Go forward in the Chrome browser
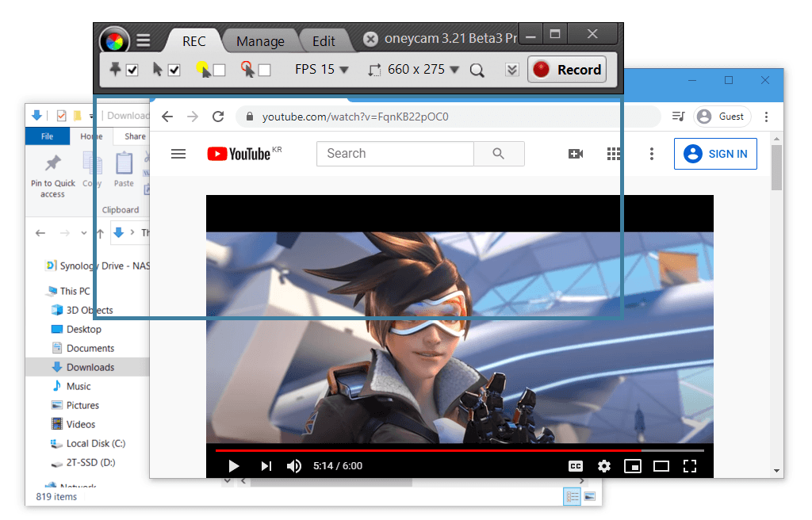This screenshot has height=520, width=812. 193,117
